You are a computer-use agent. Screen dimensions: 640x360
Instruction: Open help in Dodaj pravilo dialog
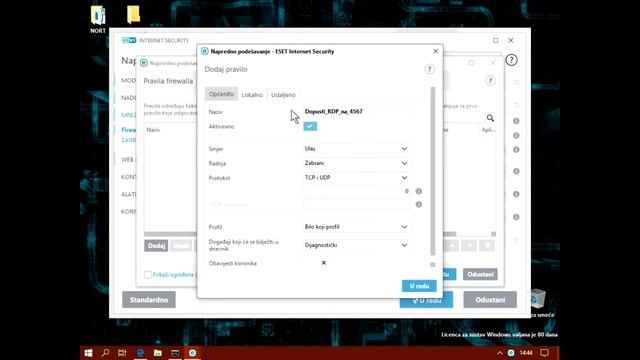(x=429, y=69)
